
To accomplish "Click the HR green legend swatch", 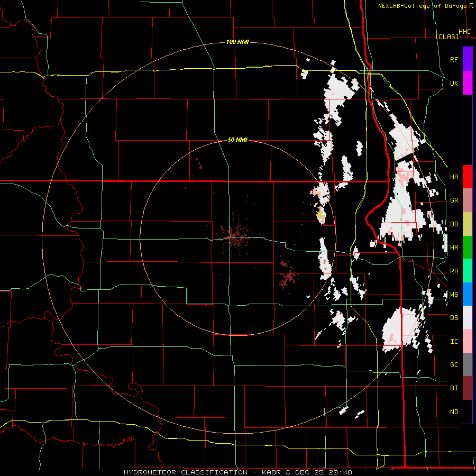I will [x=467, y=248].
